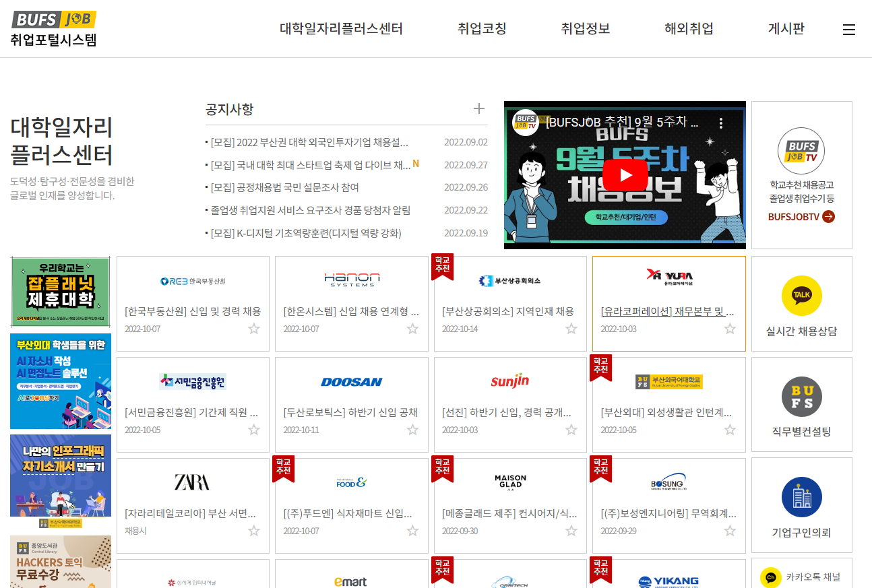Open the YouTube video options menu
Image resolution: width=872 pixels, height=588 pixels.
point(721,123)
